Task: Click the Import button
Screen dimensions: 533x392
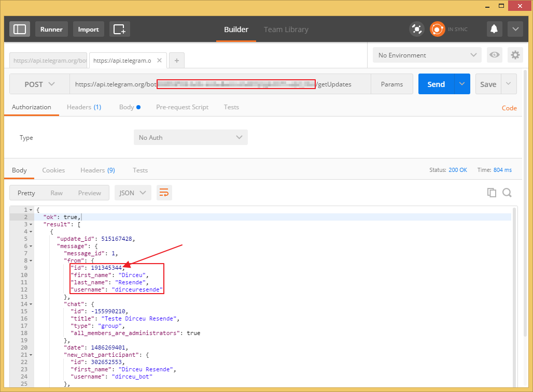Action: pyautogui.click(x=88, y=29)
